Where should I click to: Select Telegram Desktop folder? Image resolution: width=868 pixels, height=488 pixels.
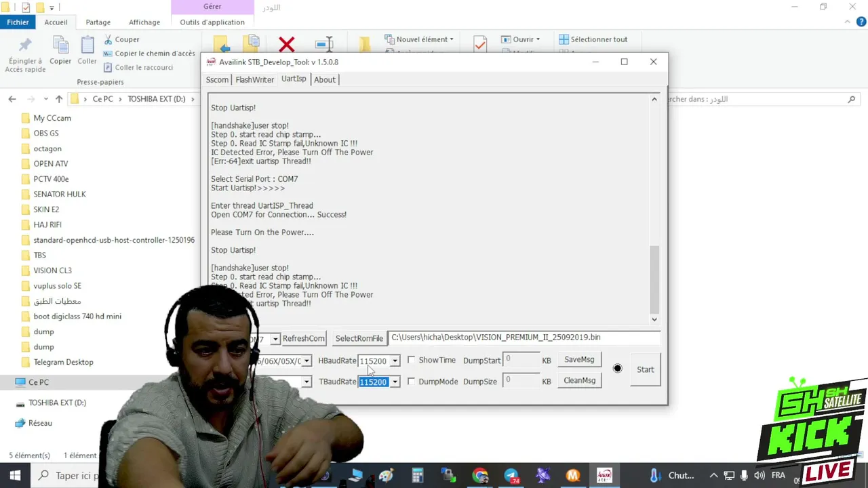[x=63, y=362]
